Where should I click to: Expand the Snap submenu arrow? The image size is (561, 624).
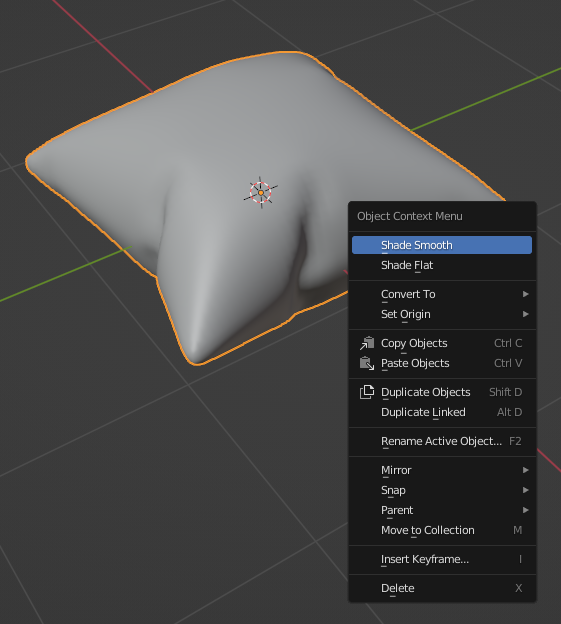tap(526, 490)
